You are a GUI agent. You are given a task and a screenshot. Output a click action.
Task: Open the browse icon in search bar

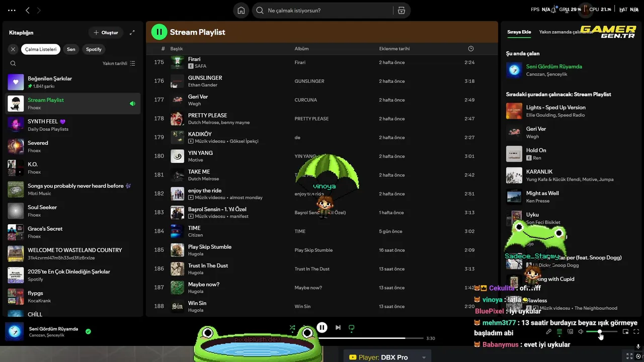pos(401,11)
